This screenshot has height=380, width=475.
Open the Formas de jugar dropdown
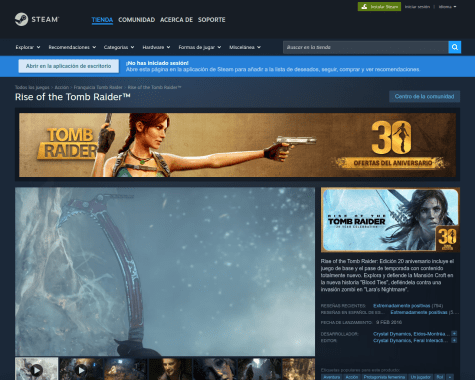[x=200, y=47]
